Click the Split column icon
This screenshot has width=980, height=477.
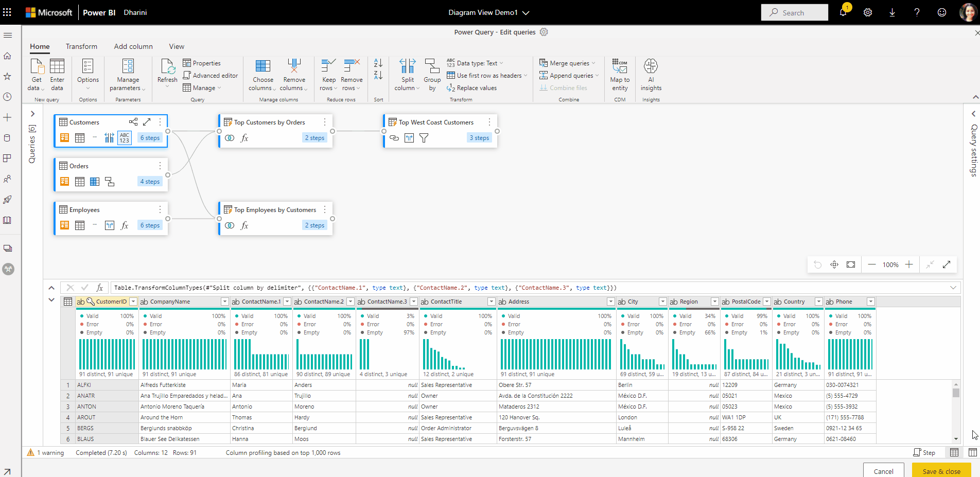click(407, 66)
